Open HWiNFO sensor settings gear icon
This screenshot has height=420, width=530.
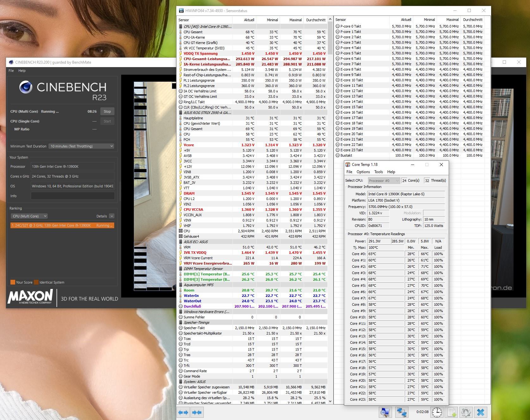pos(466,412)
